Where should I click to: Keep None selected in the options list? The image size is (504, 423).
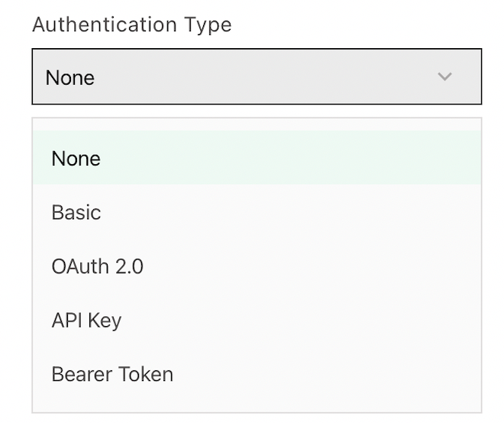[x=257, y=157]
